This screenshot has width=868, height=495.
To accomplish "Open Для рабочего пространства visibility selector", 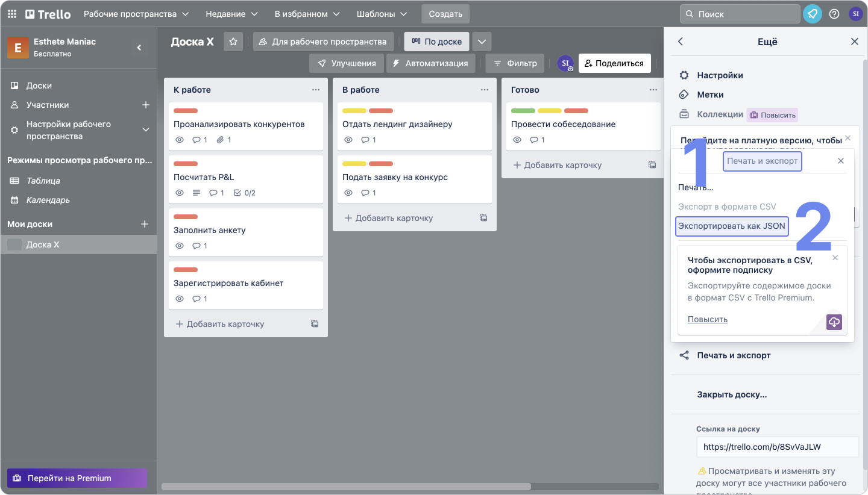I will pyautogui.click(x=323, y=42).
